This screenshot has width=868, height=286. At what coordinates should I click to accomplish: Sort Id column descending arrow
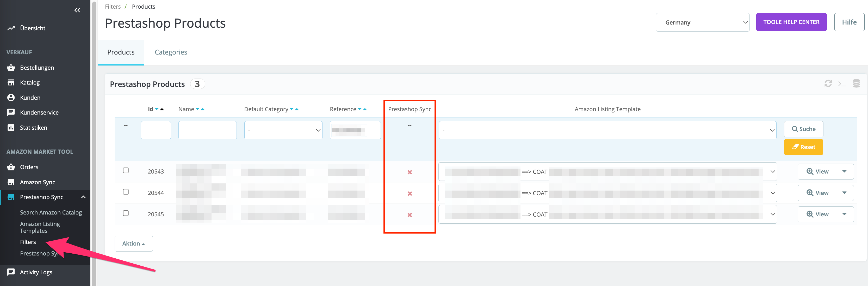pyautogui.click(x=157, y=109)
